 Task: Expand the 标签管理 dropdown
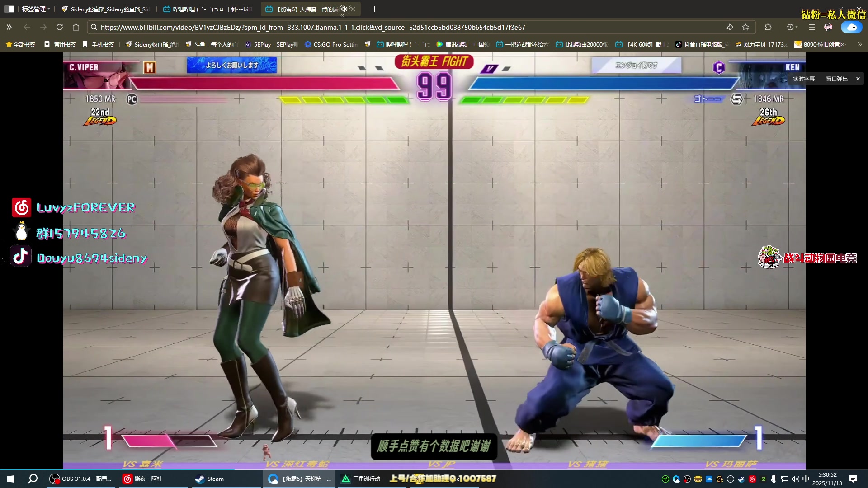[x=36, y=9]
